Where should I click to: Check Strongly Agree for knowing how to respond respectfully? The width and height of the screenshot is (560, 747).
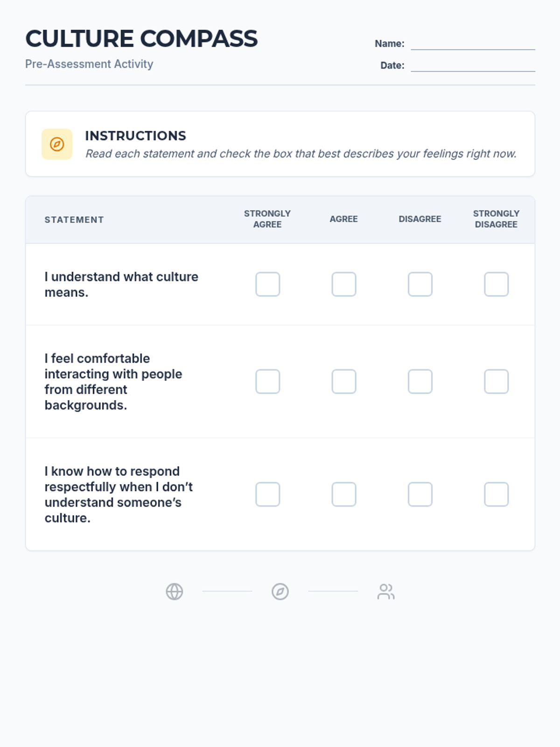(268, 494)
